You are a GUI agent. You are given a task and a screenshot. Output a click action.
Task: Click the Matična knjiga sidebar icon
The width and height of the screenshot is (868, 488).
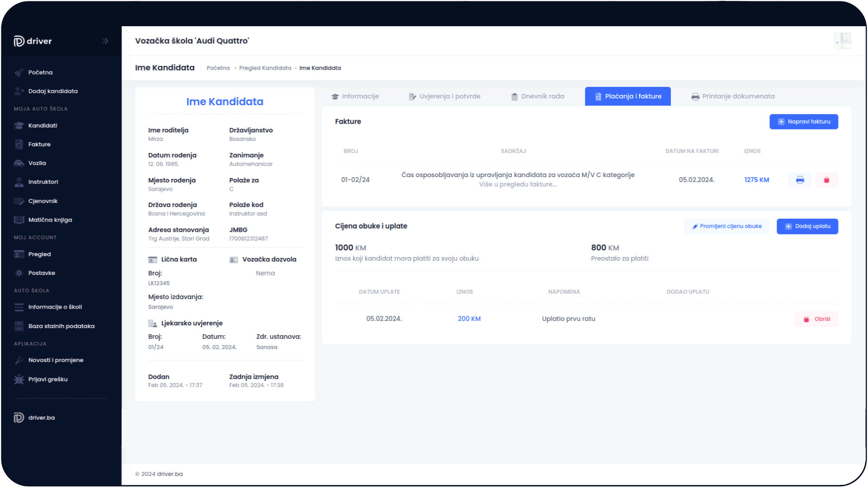[x=18, y=219]
